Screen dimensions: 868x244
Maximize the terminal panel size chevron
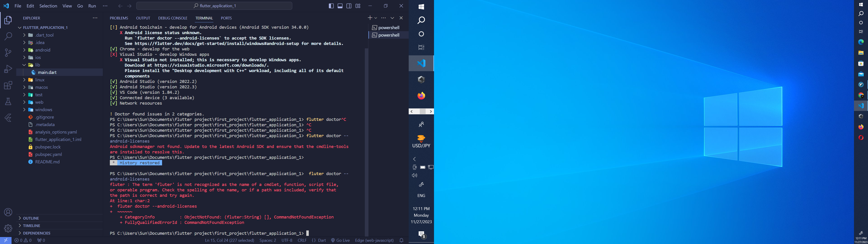pos(392,18)
